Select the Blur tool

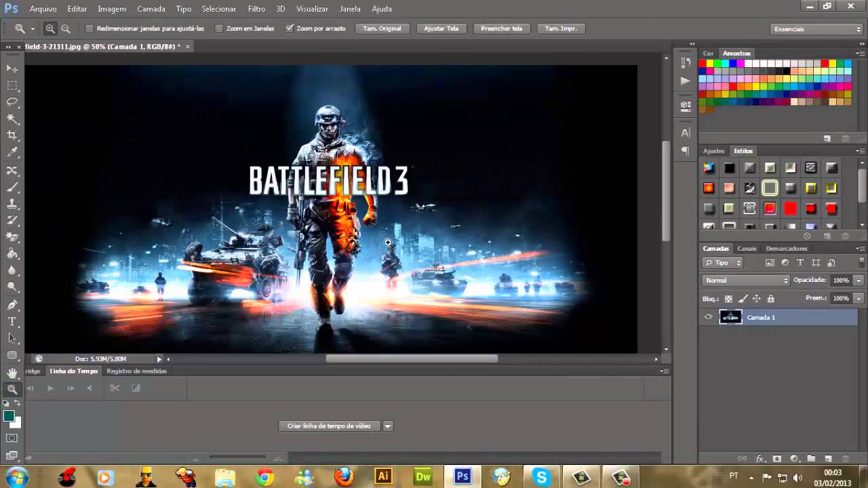[x=12, y=270]
